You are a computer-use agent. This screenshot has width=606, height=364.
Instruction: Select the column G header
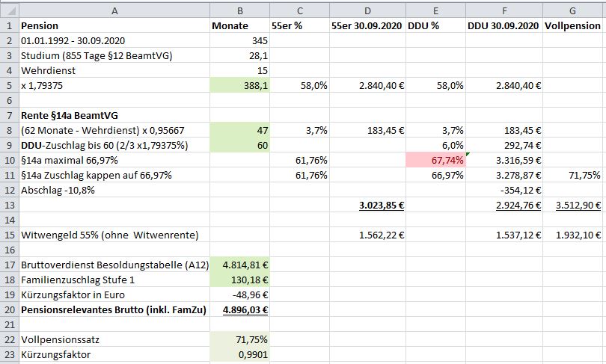click(574, 8)
